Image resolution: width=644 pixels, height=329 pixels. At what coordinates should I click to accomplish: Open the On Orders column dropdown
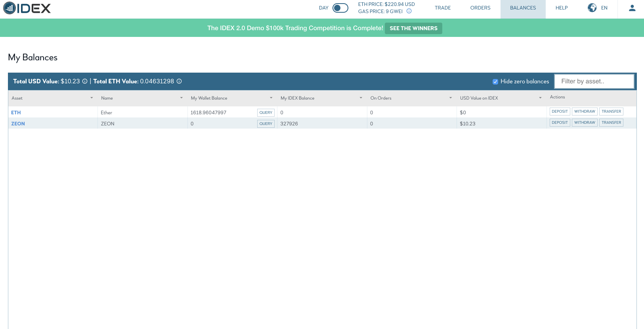pos(451,98)
